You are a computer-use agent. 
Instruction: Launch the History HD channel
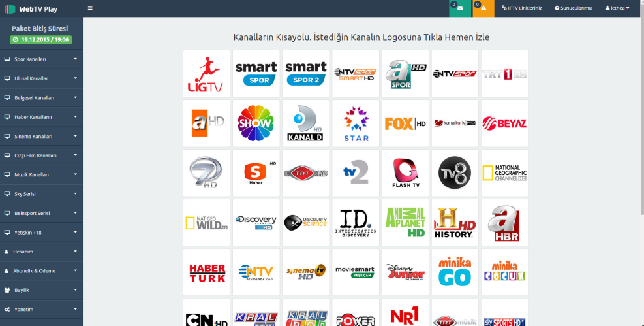[455, 223]
